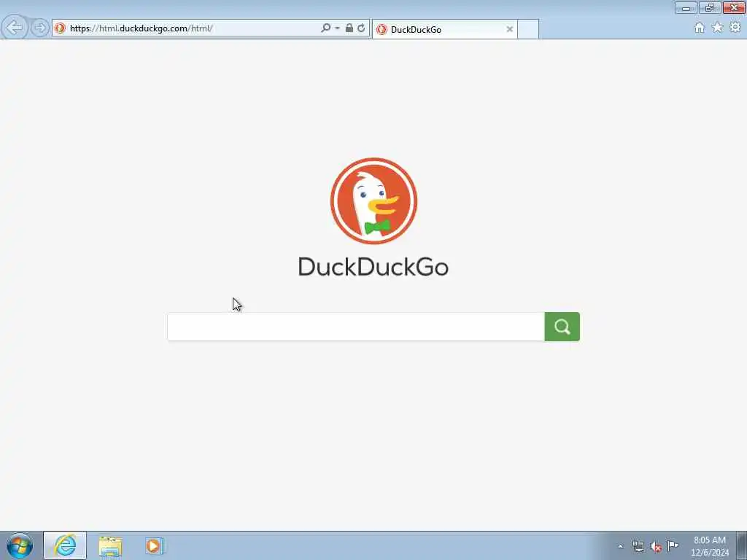Click the Refresh page icon
This screenshot has height=560, width=747.
click(362, 28)
